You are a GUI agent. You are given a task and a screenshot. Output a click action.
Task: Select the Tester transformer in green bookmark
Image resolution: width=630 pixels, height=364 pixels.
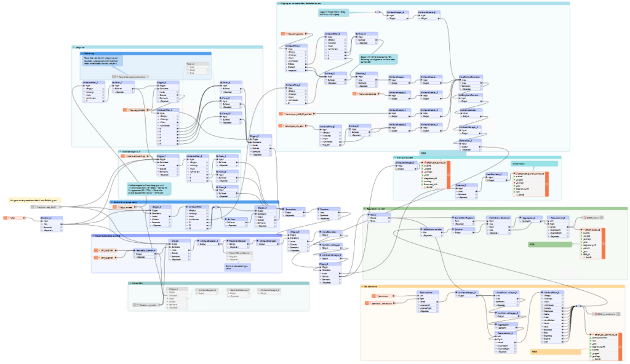pos(373,215)
